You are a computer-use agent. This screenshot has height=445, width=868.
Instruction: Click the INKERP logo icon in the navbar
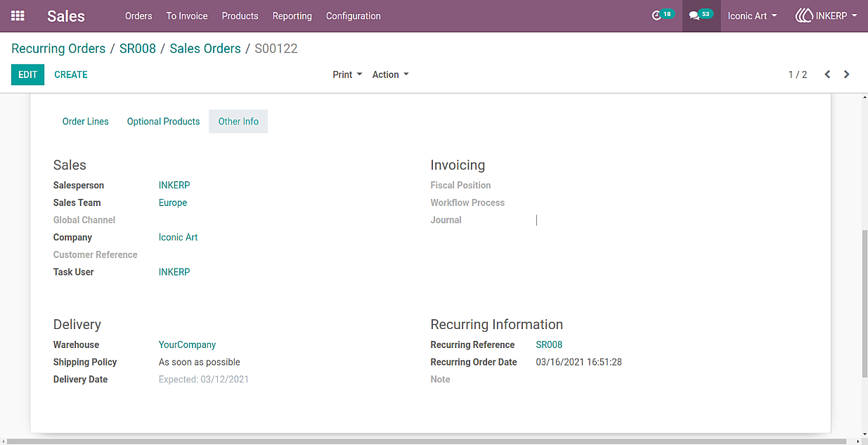click(x=804, y=15)
